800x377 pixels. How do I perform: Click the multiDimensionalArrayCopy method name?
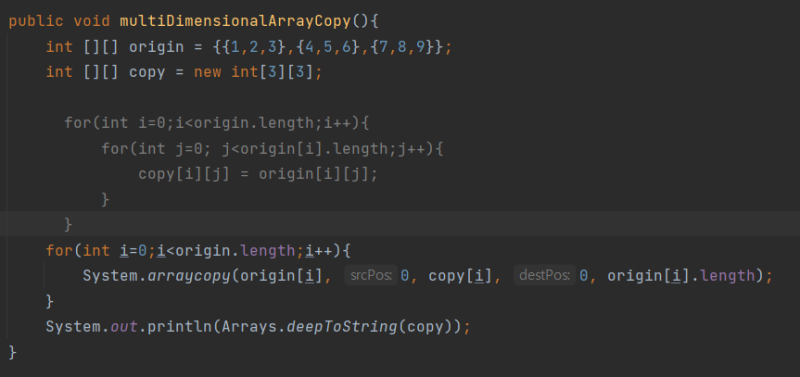click(235, 21)
